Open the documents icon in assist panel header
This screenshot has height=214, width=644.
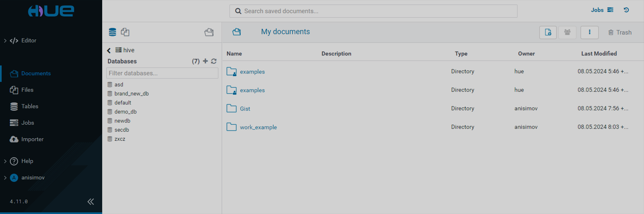pos(209,32)
